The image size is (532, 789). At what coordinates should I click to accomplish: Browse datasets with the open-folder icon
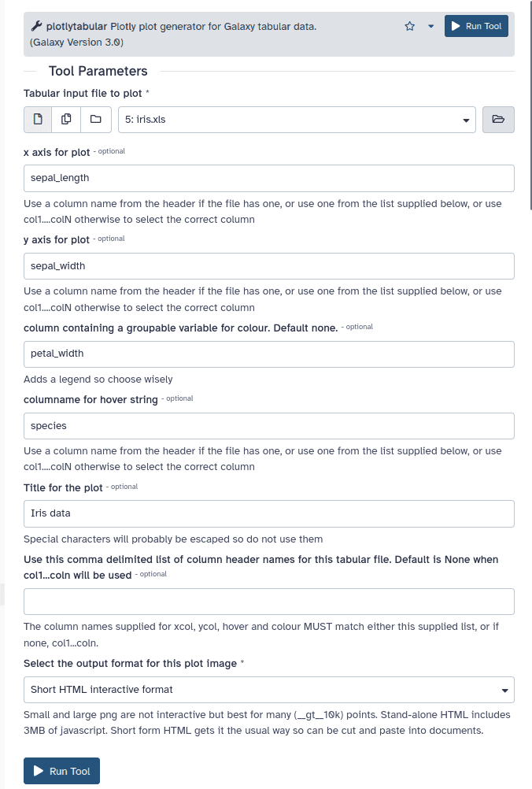497,120
